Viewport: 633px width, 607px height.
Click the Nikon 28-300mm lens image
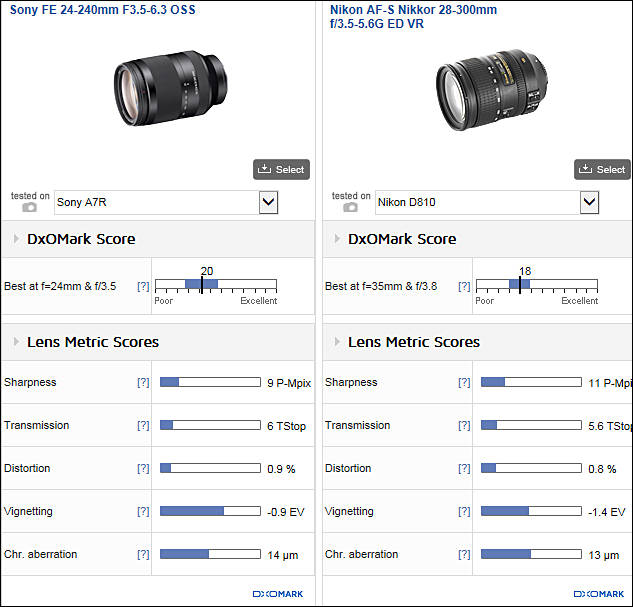[x=492, y=90]
